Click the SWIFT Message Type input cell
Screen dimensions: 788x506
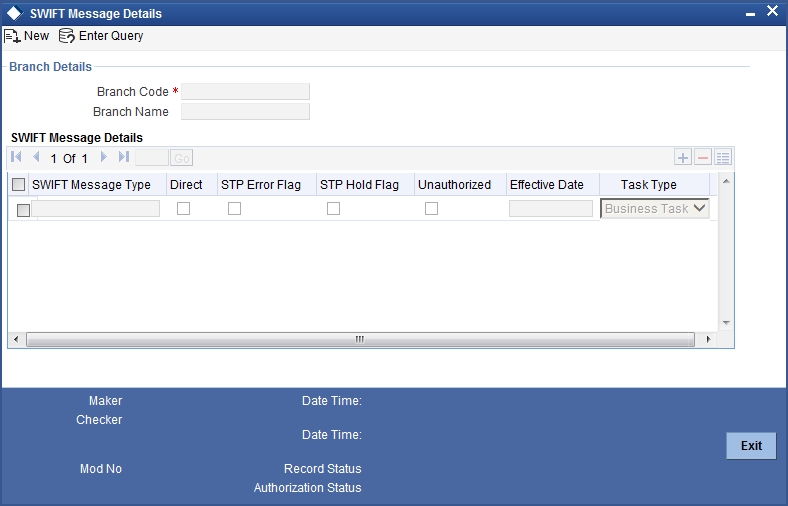(95, 208)
